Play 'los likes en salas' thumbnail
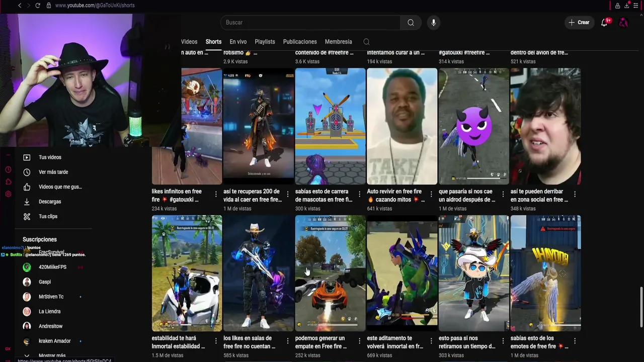The width and height of the screenshot is (644, 362). [x=259, y=274]
